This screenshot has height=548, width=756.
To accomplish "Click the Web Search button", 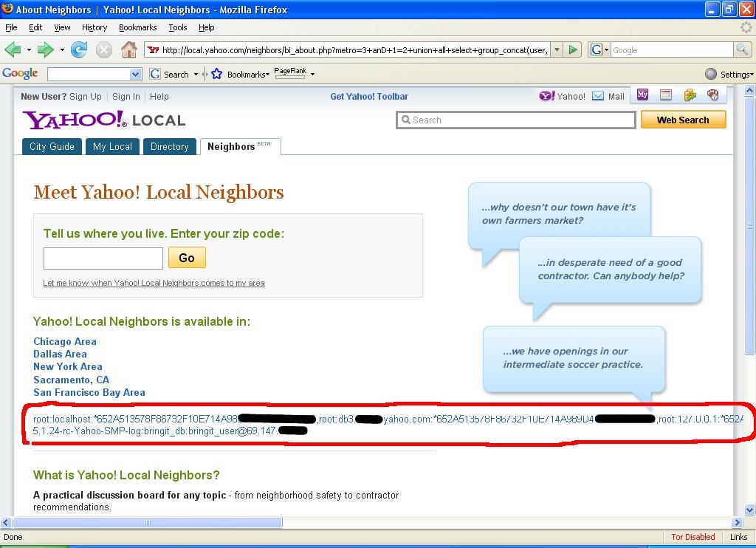I will point(683,120).
